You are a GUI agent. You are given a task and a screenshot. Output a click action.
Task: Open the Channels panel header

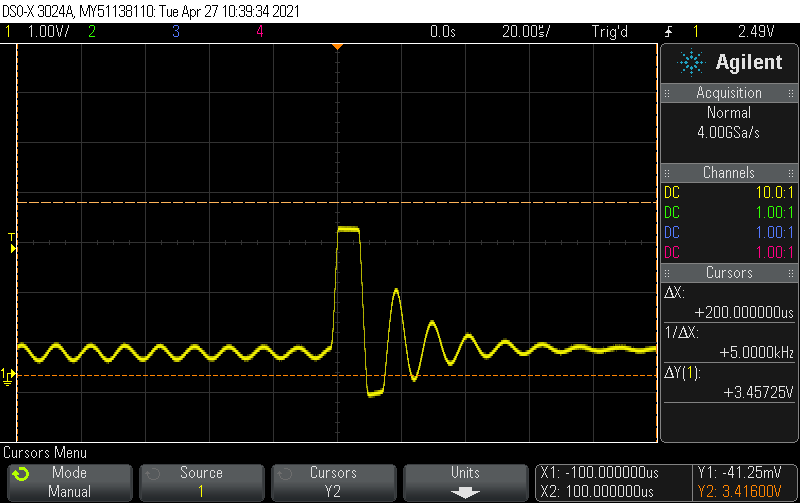click(x=729, y=173)
